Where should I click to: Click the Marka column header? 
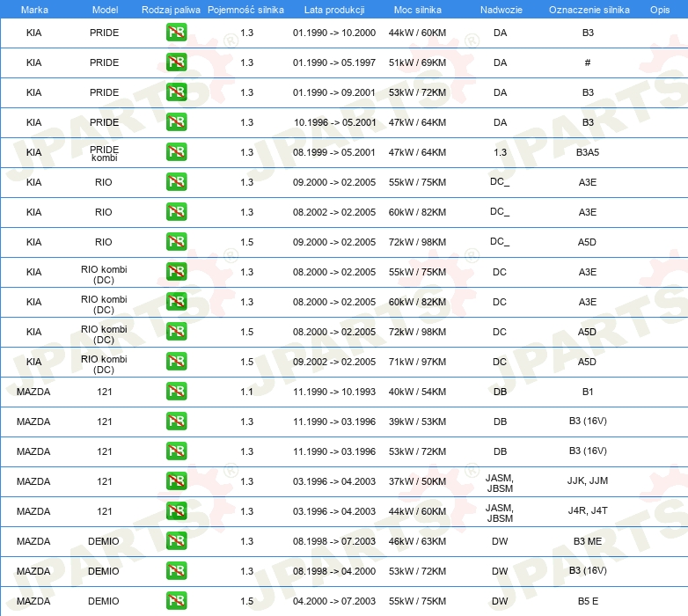[x=34, y=10]
